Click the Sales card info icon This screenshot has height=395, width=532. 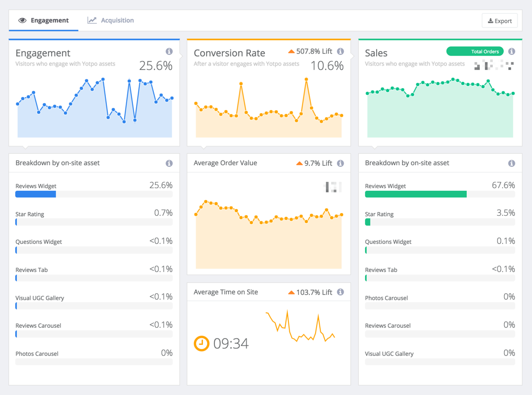(512, 52)
